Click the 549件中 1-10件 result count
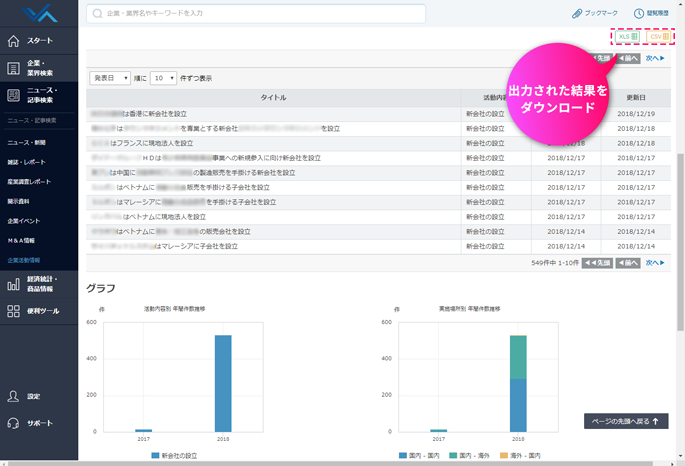685x466 pixels. pos(555,263)
